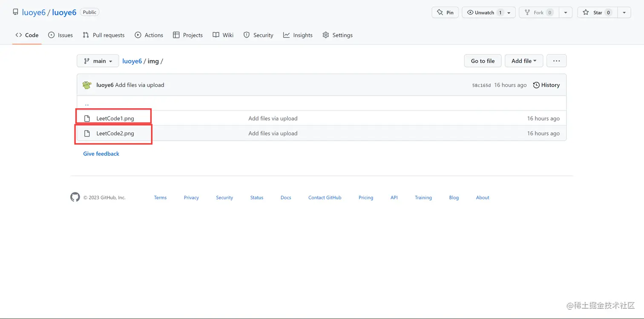Image resolution: width=644 pixels, height=319 pixels.
Task: Click '16 hours ago' on the LeetCode1.png row
Action: pyautogui.click(x=543, y=119)
